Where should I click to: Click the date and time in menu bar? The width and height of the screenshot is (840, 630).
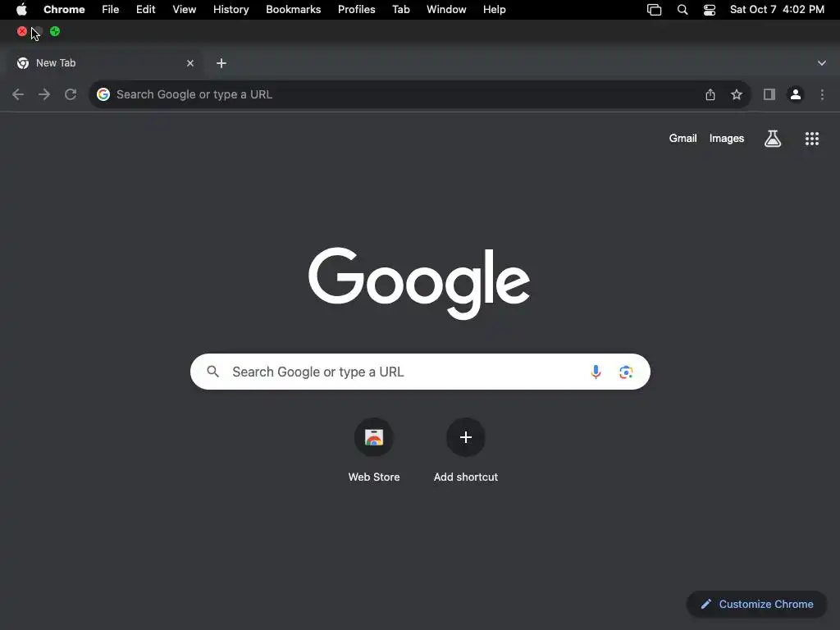pyautogui.click(x=777, y=10)
